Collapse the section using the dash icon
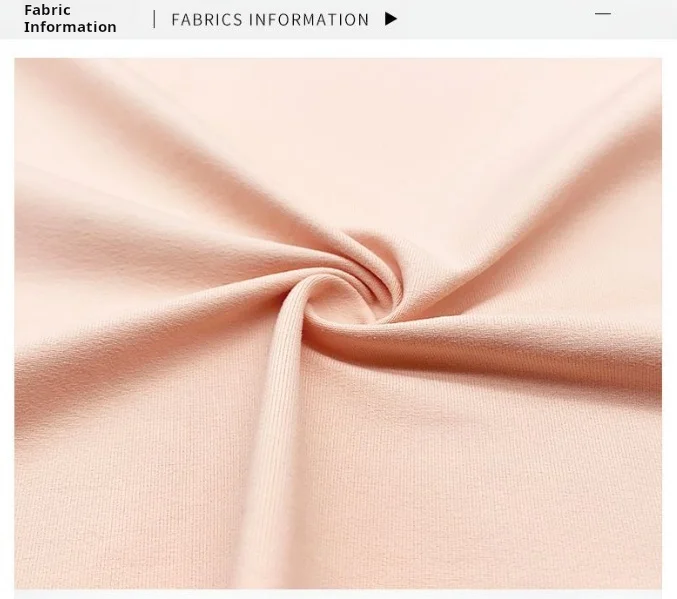Screen dimensions: 677x599 [x=603, y=14]
